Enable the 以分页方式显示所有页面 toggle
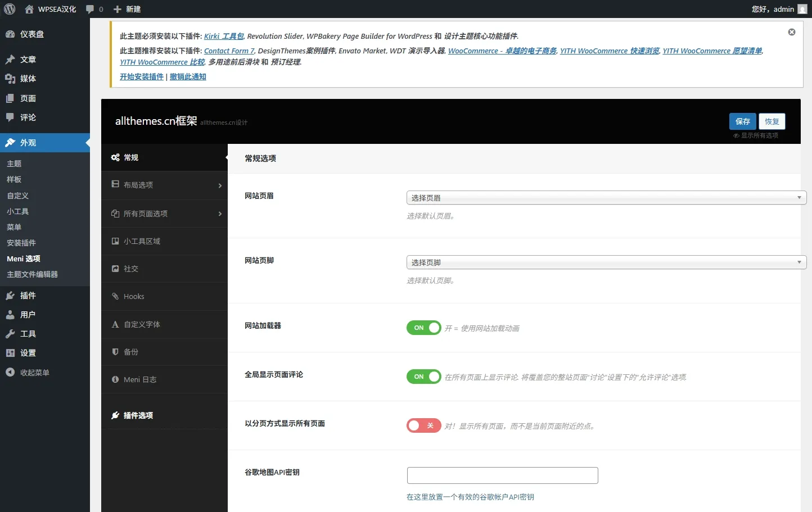 point(423,425)
